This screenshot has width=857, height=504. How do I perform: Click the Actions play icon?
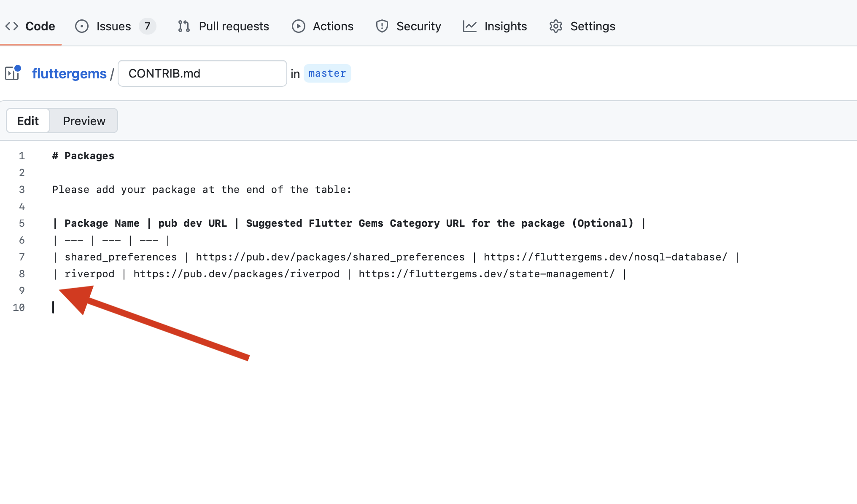(299, 26)
